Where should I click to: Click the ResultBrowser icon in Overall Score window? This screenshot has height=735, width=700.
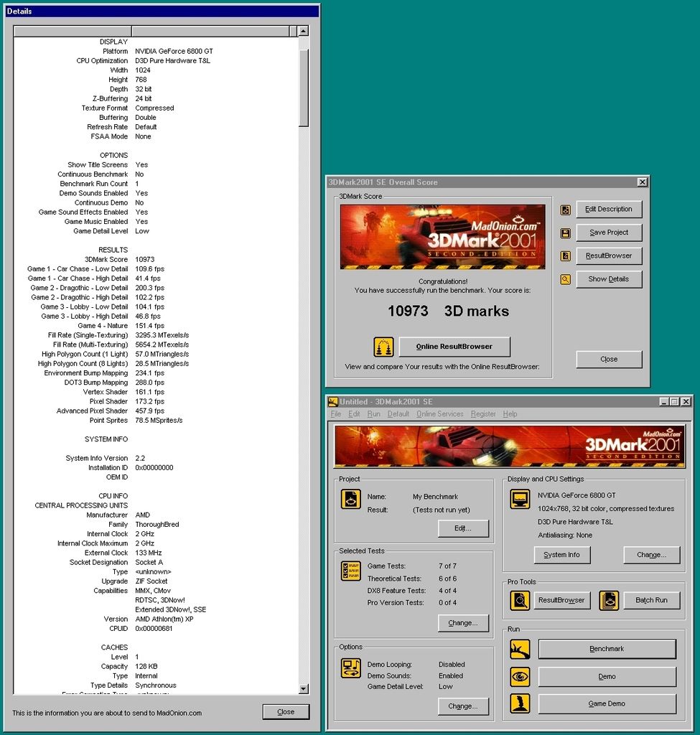point(566,256)
